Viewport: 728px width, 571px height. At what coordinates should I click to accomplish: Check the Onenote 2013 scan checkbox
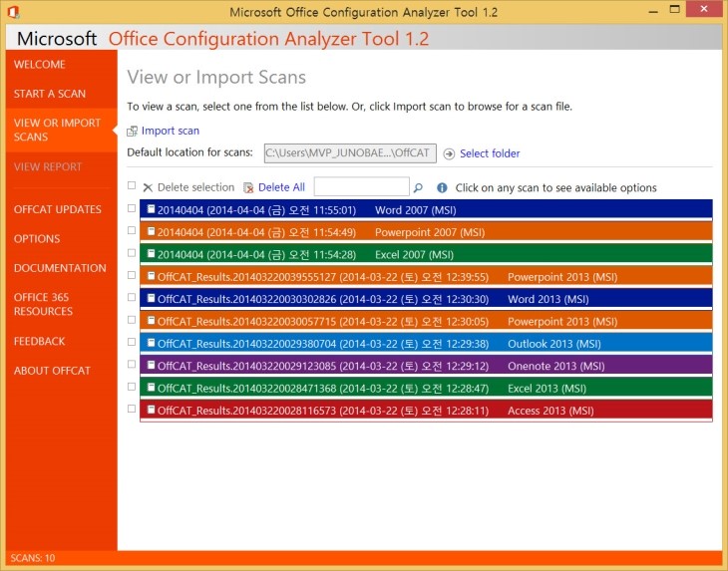132,364
